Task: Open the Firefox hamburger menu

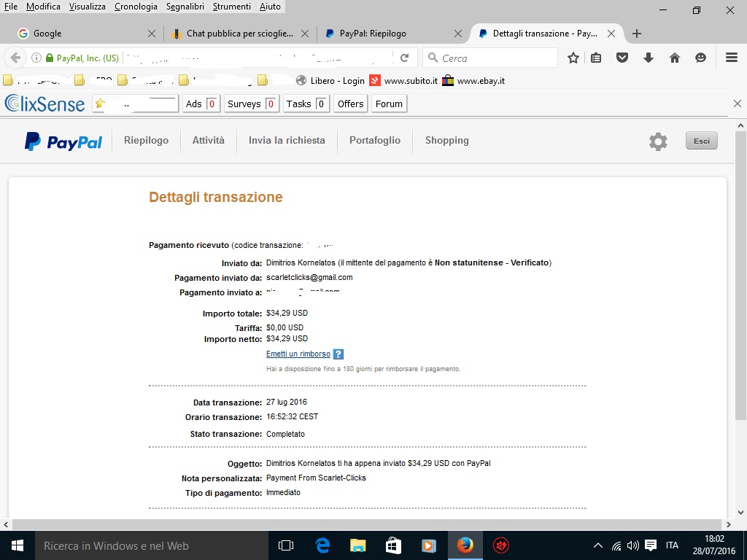Action: click(x=732, y=58)
